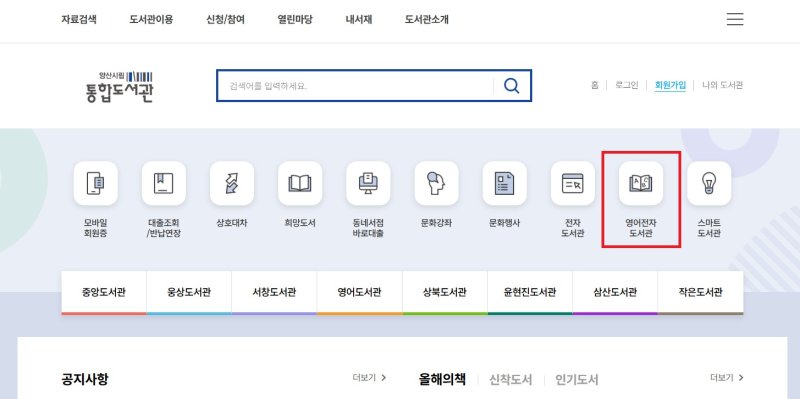Switch to the 인기도서 tab
Screen dimensions: 800x399
pyautogui.click(x=577, y=380)
